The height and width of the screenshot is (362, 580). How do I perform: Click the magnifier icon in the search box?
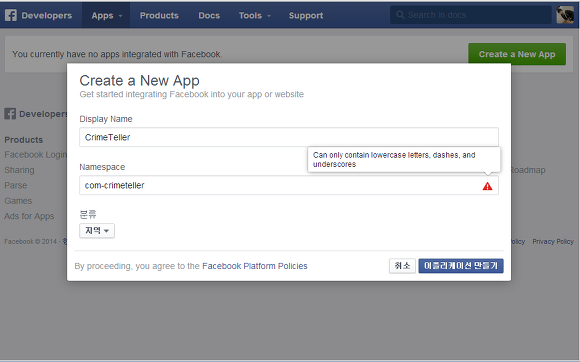tap(400, 15)
